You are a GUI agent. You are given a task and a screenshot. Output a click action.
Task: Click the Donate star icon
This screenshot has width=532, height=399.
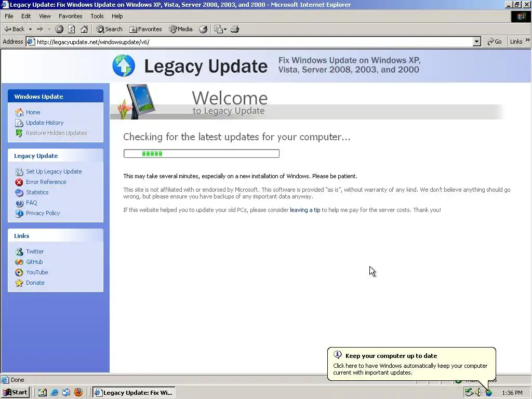[19, 283]
